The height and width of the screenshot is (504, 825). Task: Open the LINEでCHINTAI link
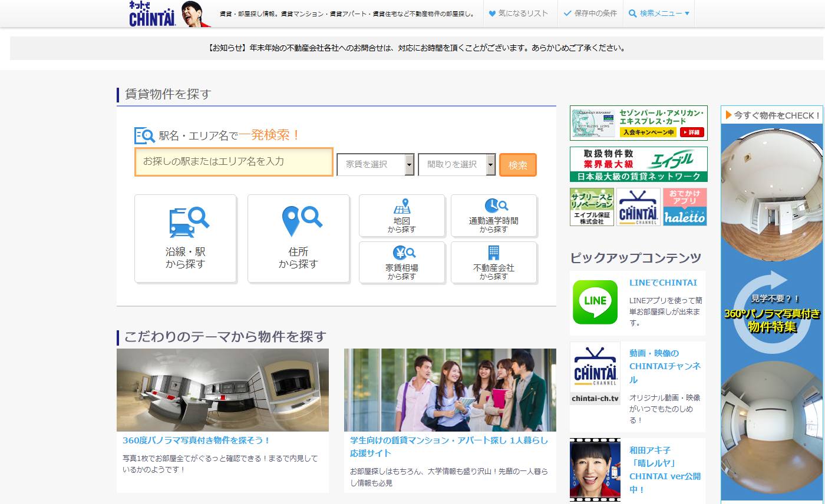[663, 283]
